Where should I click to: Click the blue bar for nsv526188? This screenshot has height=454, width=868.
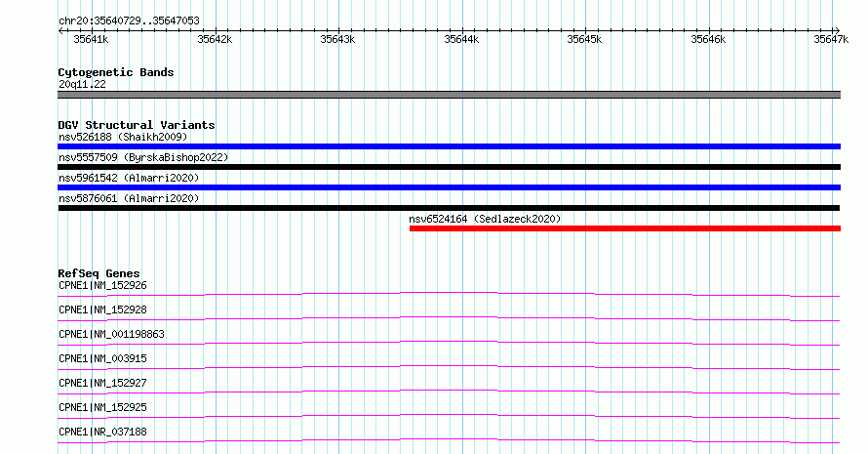coord(449,146)
